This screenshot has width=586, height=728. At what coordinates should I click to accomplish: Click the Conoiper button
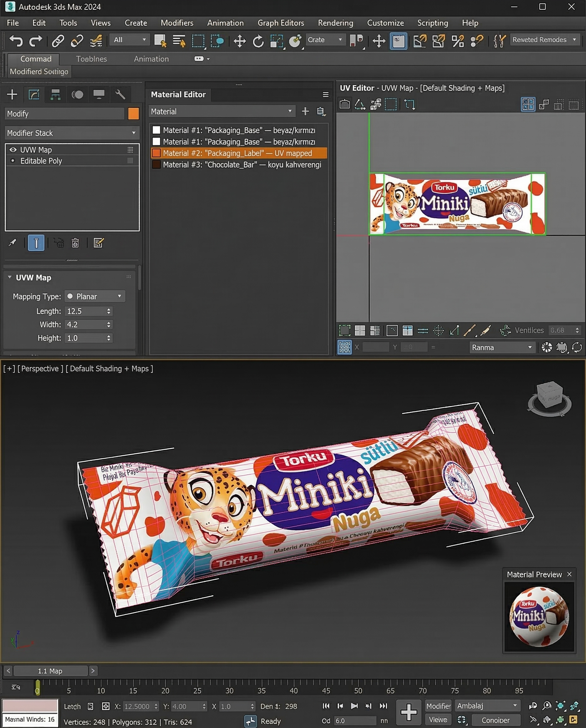[495, 720]
